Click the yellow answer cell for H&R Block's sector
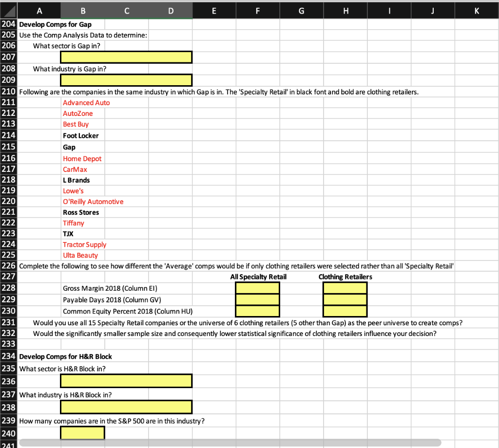This screenshot has height=448, width=499. click(126, 380)
